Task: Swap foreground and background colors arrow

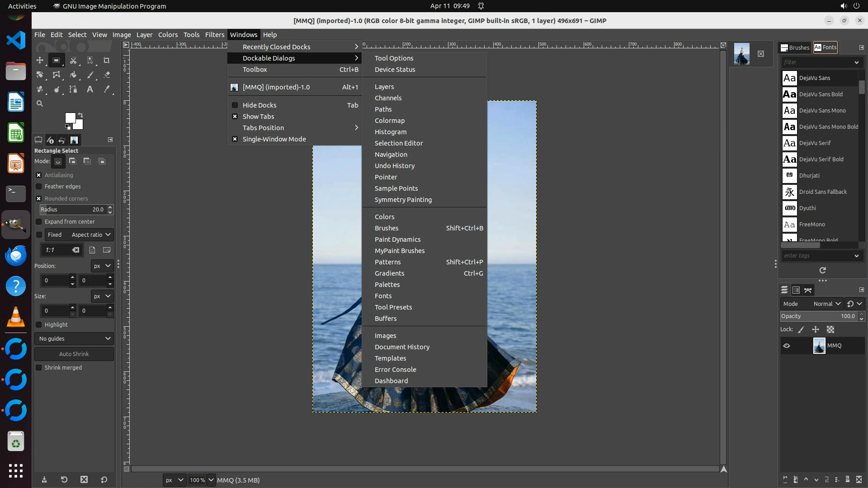Action: tap(80, 115)
